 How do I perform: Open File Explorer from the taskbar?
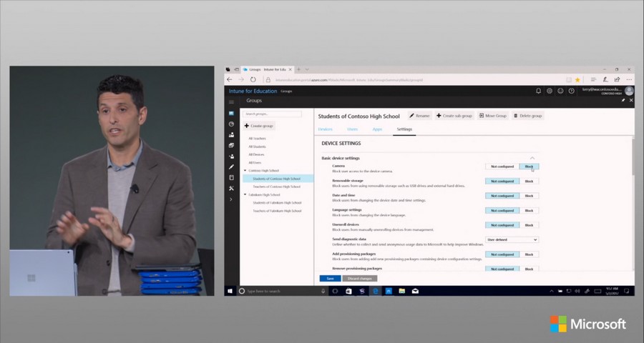point(401,291)
